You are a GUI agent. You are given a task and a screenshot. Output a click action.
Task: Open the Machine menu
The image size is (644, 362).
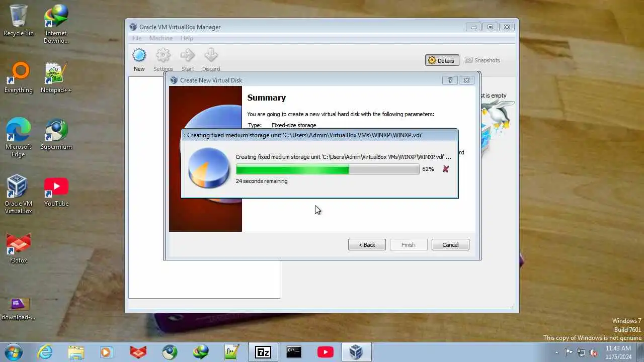(x=161, y=38)
